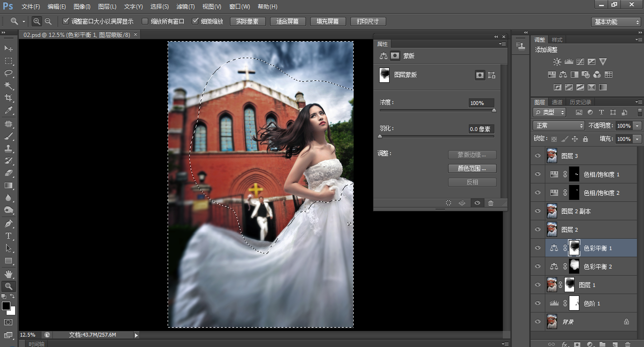Open the 图像(I) menu
644x347 pixels.
82,7
